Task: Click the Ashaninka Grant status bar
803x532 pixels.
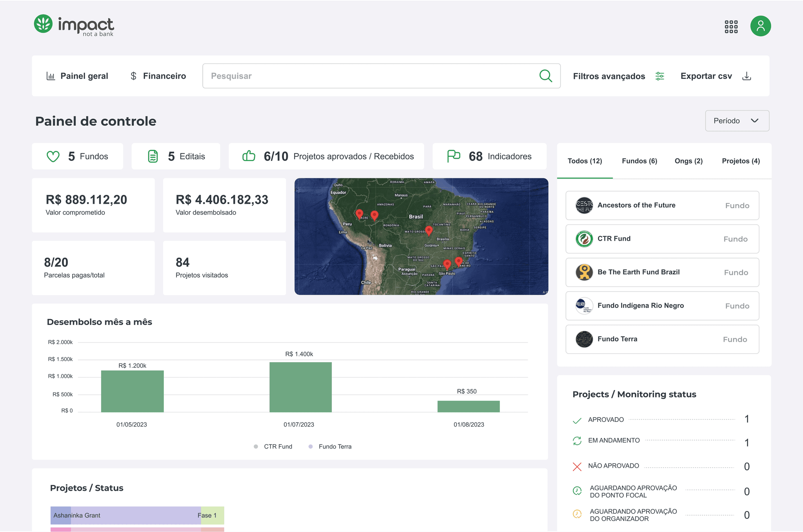Action: point(137,515)
